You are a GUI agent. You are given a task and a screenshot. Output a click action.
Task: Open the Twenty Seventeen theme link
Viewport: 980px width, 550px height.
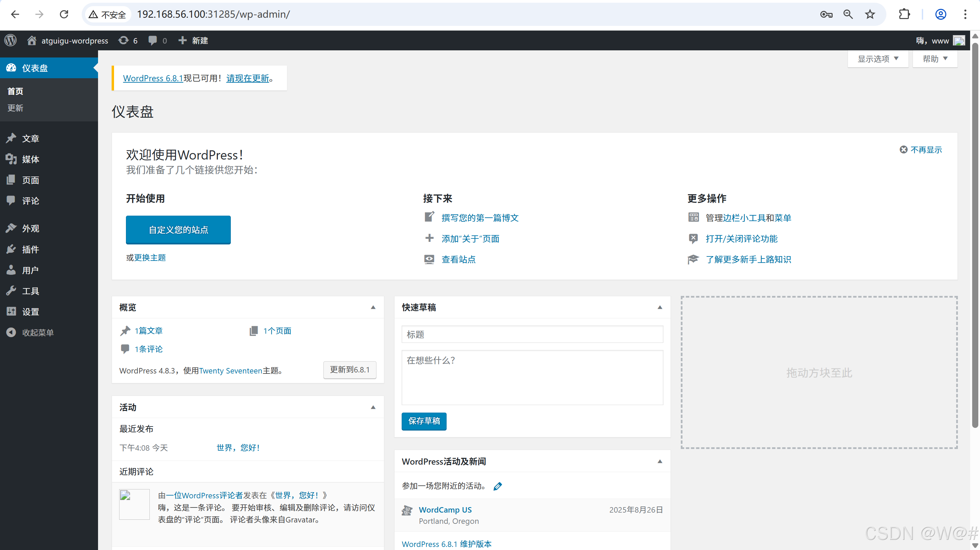pos(230,371)
